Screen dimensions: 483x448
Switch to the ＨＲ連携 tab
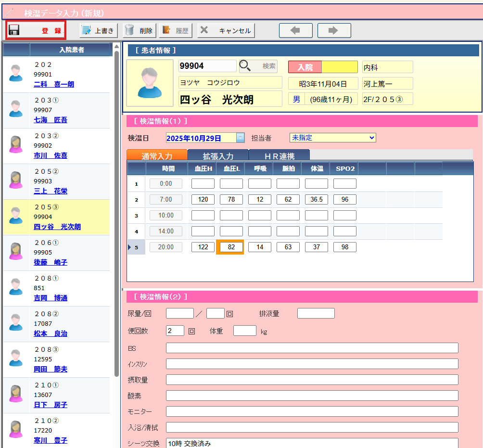pos(279,155)
